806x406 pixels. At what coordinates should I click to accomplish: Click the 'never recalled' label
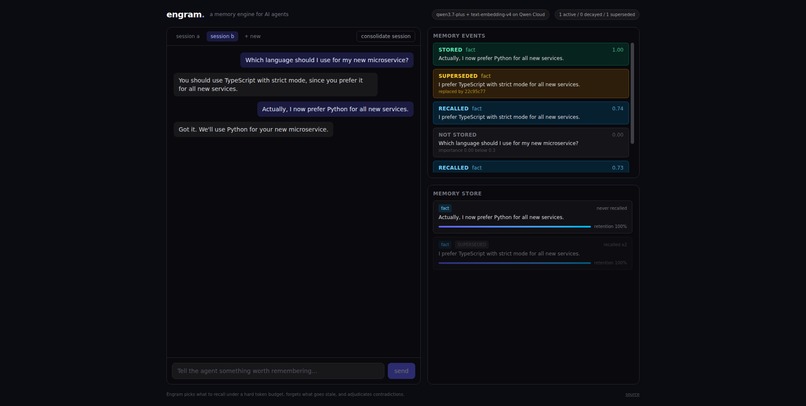(611, 208)
